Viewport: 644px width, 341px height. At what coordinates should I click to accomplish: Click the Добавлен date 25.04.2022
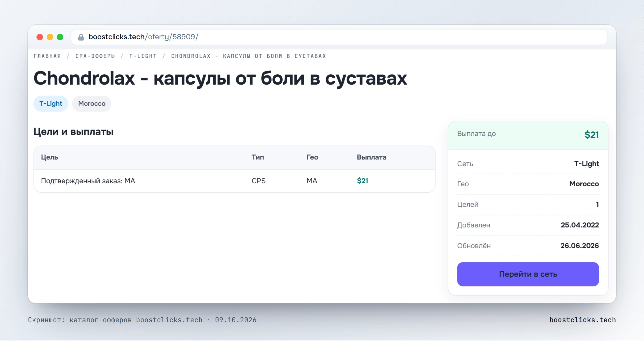(580, 225)
